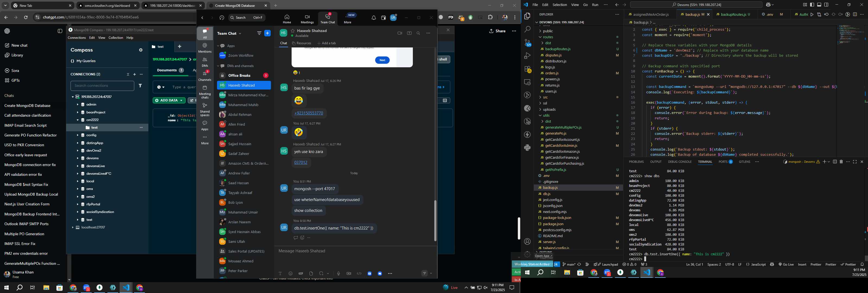Screen dimensions: 868x293
Task: Open Team Chat header dropdown
Action: (x=240, y=33)
